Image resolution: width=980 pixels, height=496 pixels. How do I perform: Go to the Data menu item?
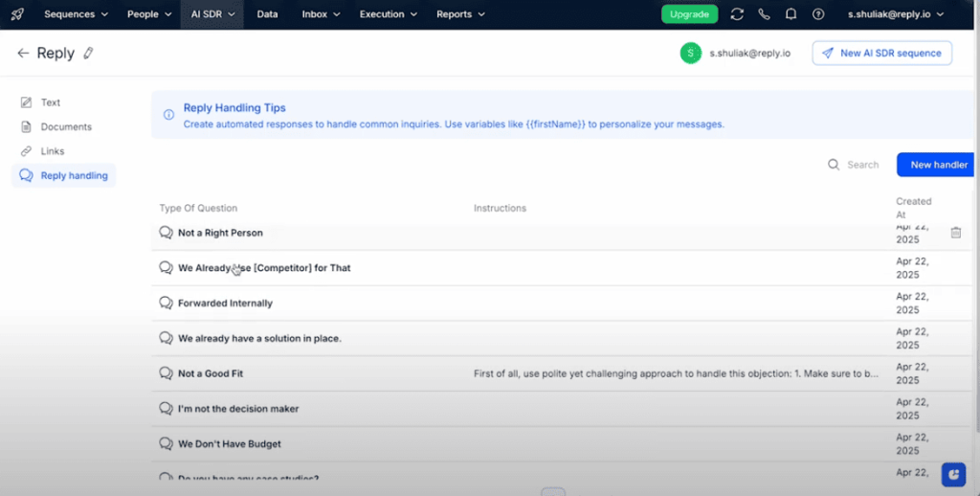[267, 14]
